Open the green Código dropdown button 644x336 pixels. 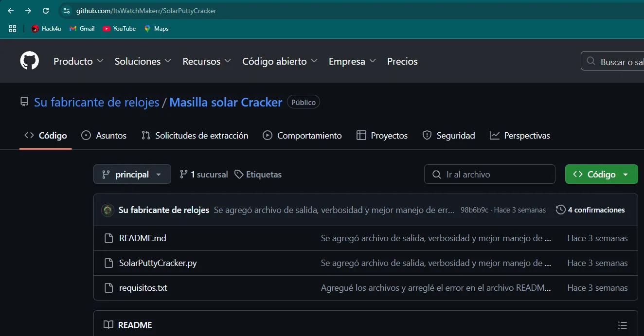[x=601, y=174]
